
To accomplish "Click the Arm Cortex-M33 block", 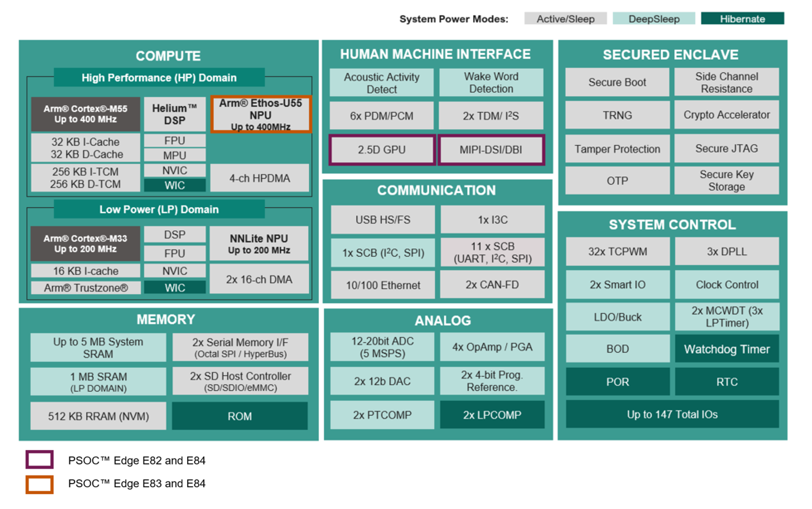I will 85,243.
